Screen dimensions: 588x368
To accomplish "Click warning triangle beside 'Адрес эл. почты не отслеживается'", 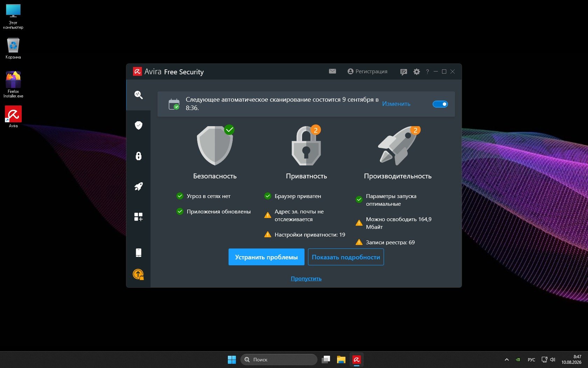I will [x=268, y=215].
